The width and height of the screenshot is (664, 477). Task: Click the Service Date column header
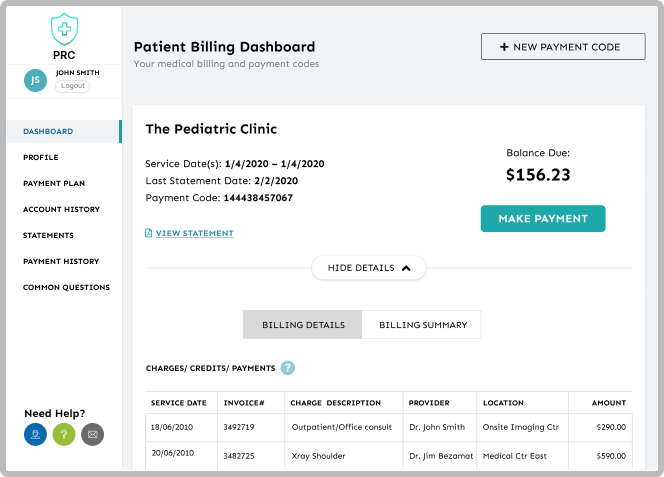(179, 403)
